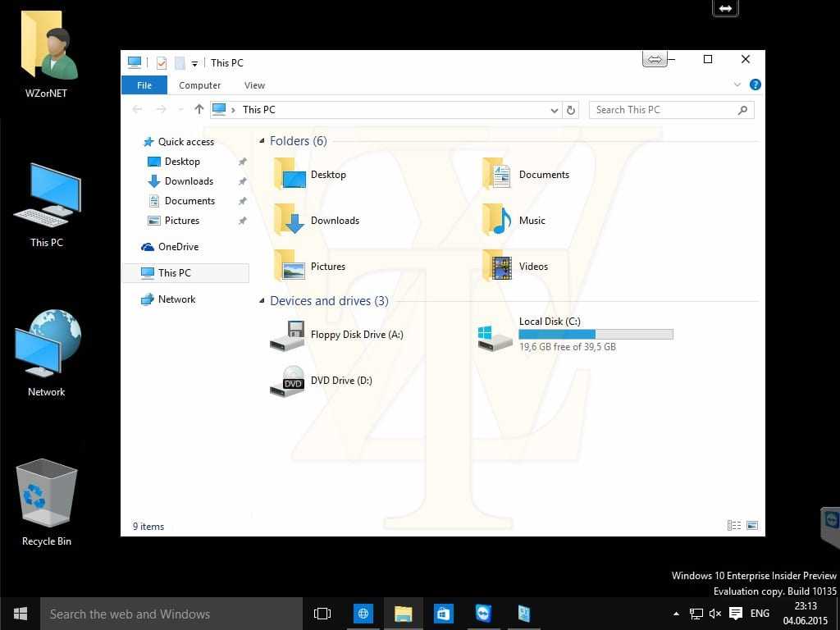Open the Videos folder icon
840x630 pixels.
pos(497,267)
